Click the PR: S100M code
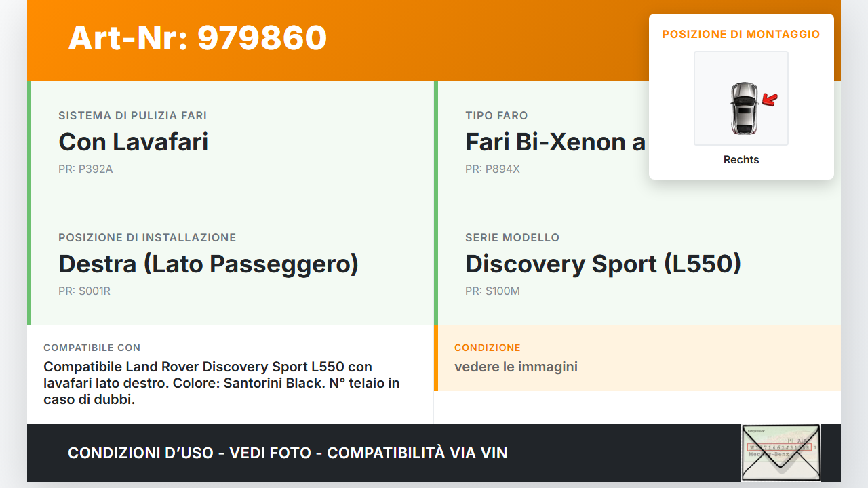This screenshot has width=868, height=488. [x=492, y=291]
